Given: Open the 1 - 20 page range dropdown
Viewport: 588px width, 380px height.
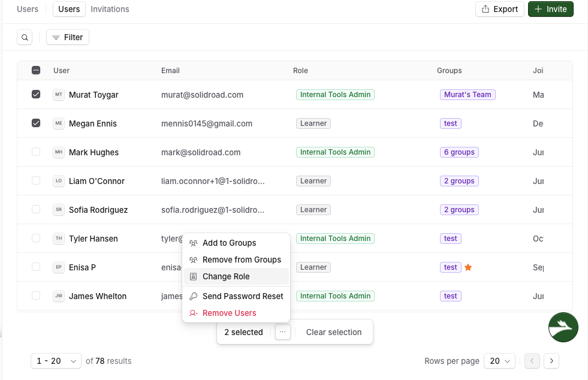Looking at the screenshot, I should point(56,361).
